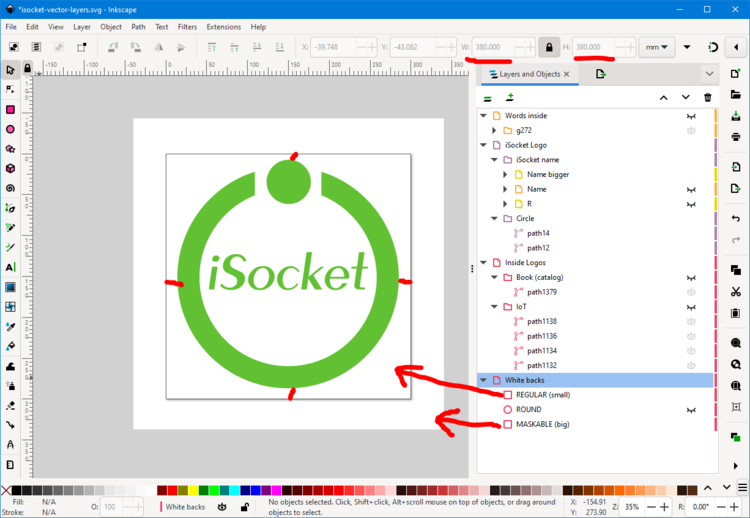The image size is (750, 518).
Task: Click the Undo icon in right toolbar
Action: [736, 219]
